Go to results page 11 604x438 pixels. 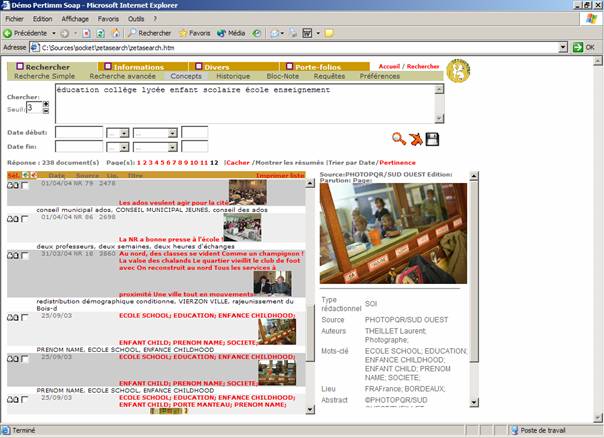[x=204, y=163]
